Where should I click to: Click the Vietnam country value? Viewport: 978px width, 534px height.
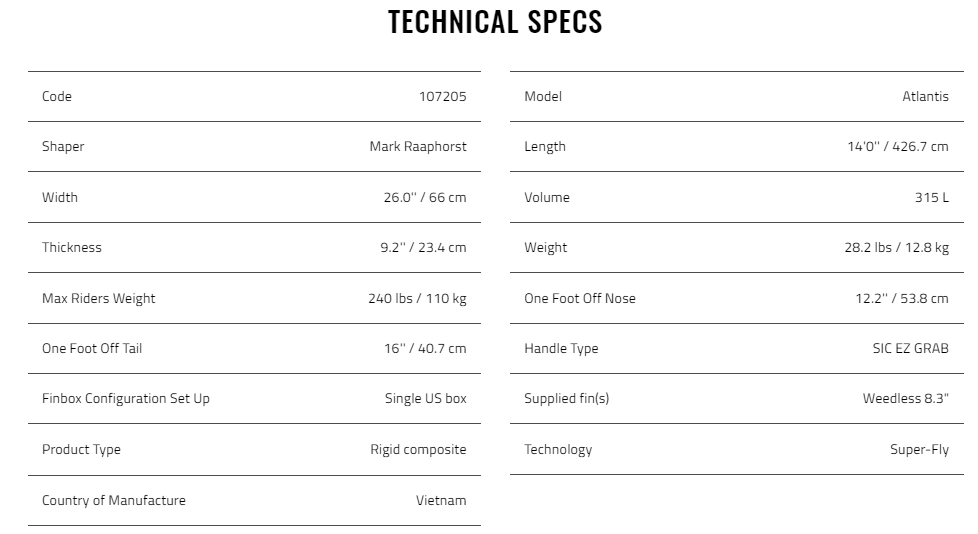pos(441,500)
